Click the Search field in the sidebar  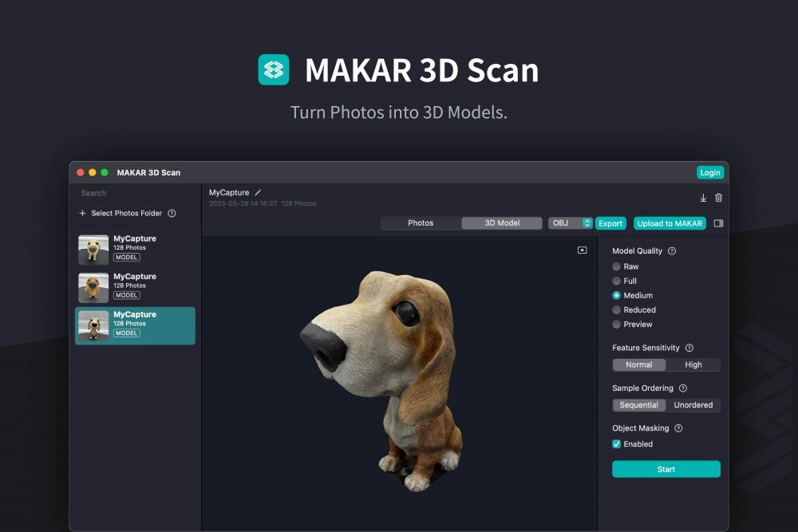134,193
